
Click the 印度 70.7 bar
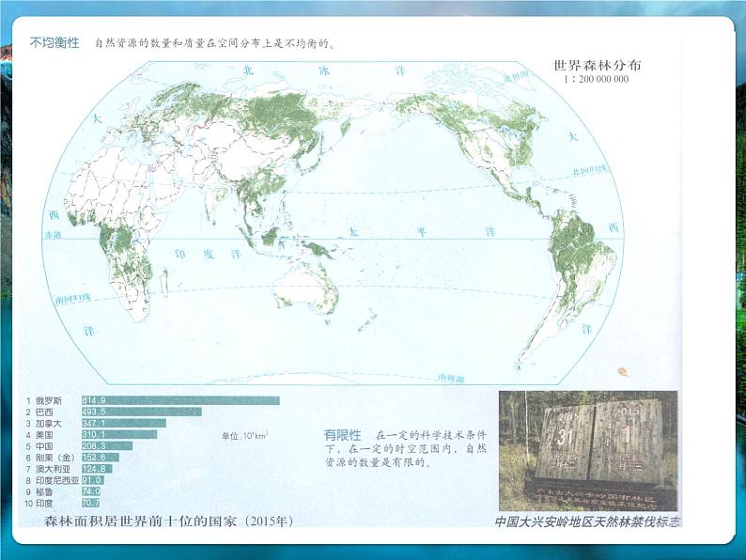(x=91, y=502)
